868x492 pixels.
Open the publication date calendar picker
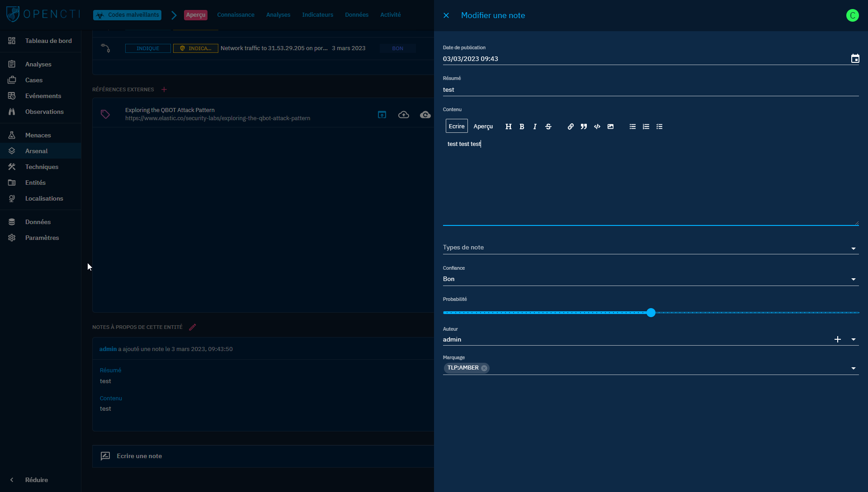[x=855, y=58]
